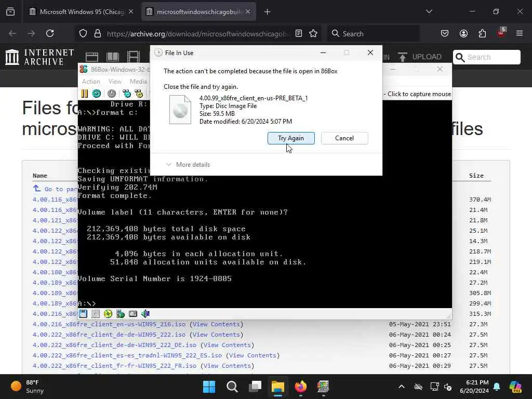Viewport: 532px width, 399px height.
Task: Click Try Again in File In Use dialog
Action: pos(291,138)
